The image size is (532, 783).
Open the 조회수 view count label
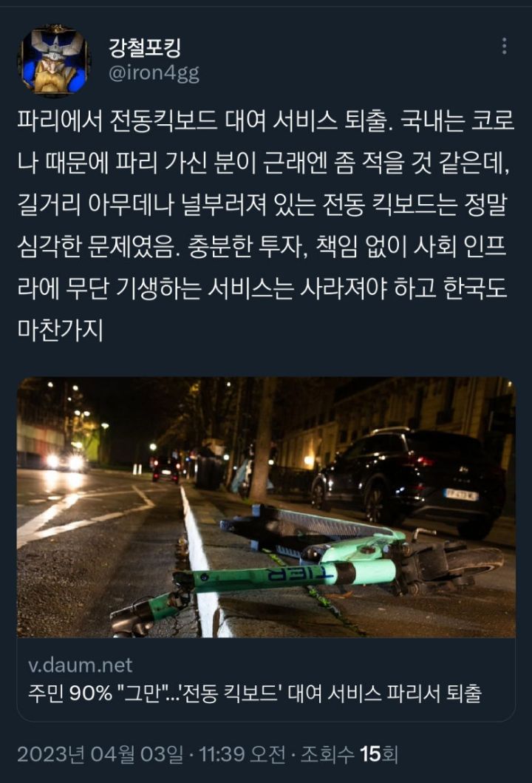pos(328,754)
